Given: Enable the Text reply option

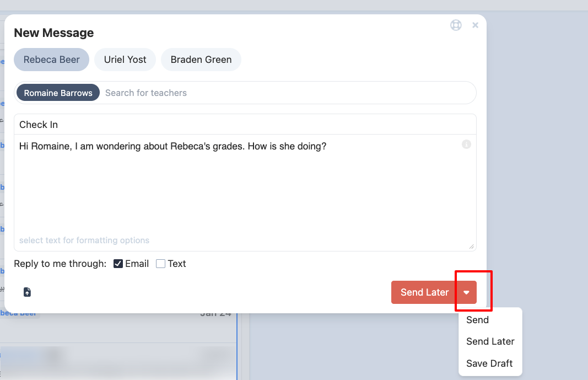Looking at the screenshot, I should (x=160, y=264).
